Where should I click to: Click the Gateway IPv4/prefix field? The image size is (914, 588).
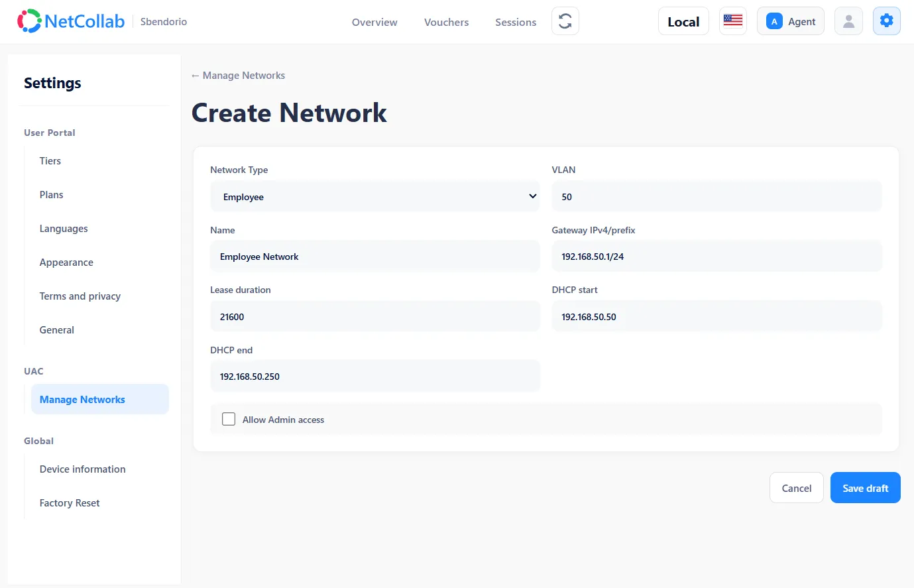[x=716, y=257]
